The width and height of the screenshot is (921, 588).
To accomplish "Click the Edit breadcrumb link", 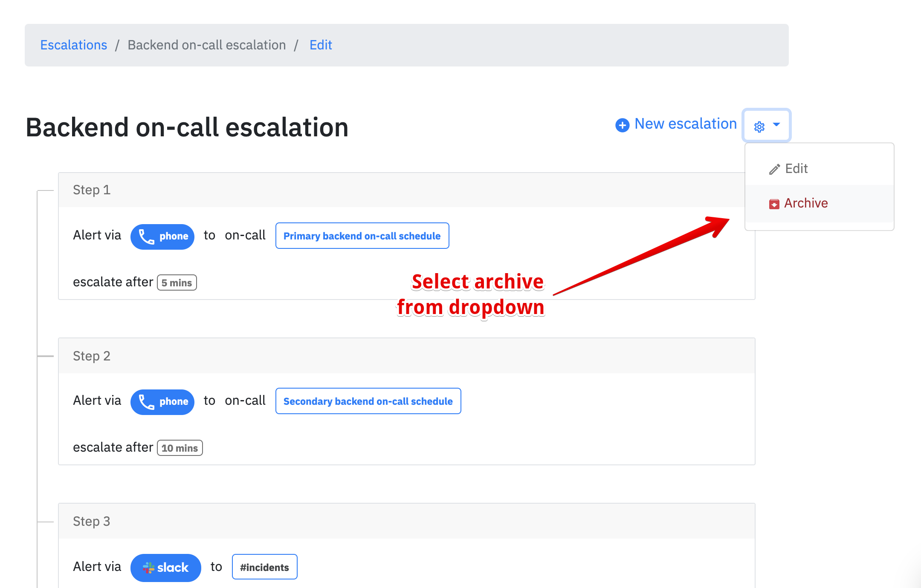I will [x=321, y=45].
